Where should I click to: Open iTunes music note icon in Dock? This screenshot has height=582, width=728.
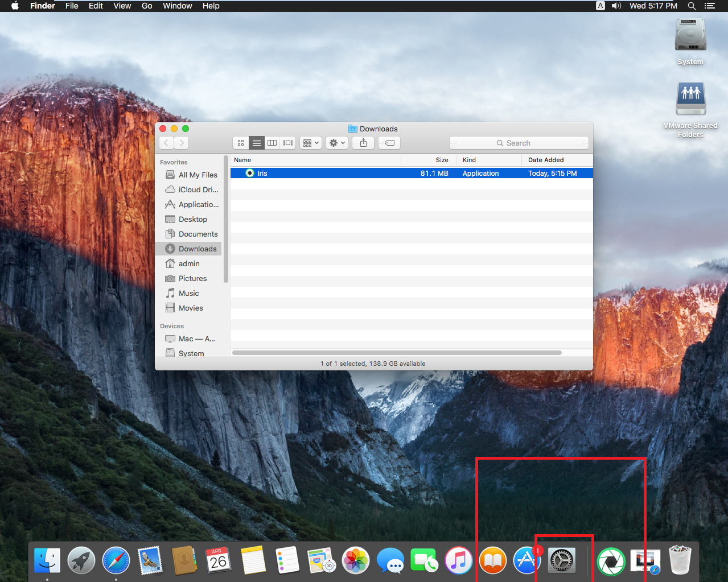pos(459,561)
